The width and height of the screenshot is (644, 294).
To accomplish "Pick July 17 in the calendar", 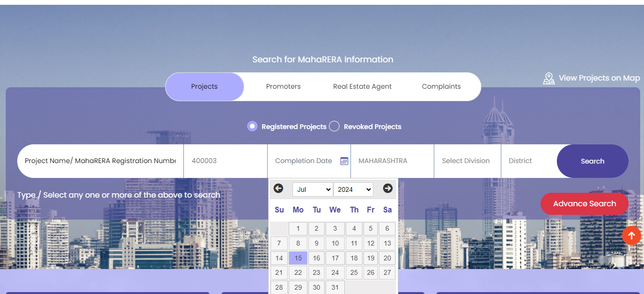I will tap(335, 259).
